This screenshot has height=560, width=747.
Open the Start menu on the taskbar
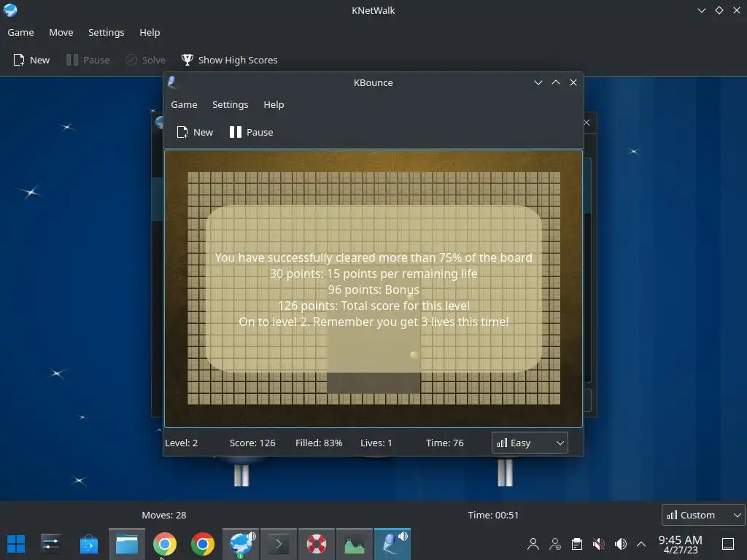(16, 544)
